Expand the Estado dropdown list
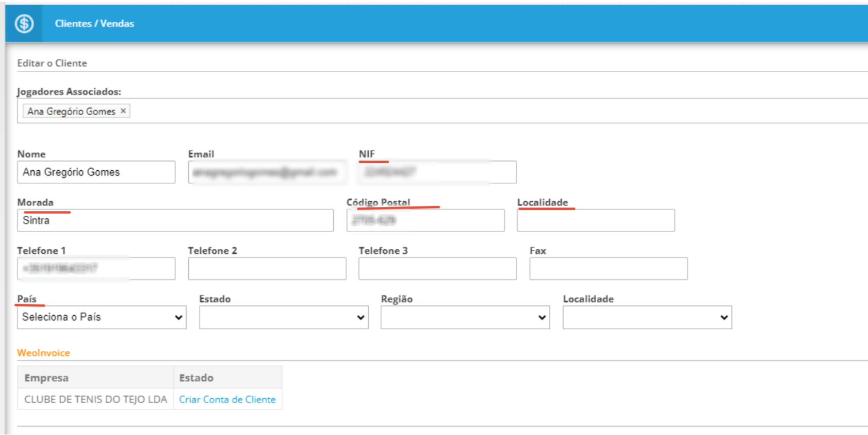Image resolution: width=868 pixels, height=435 pixels. [x=283, y=317]
